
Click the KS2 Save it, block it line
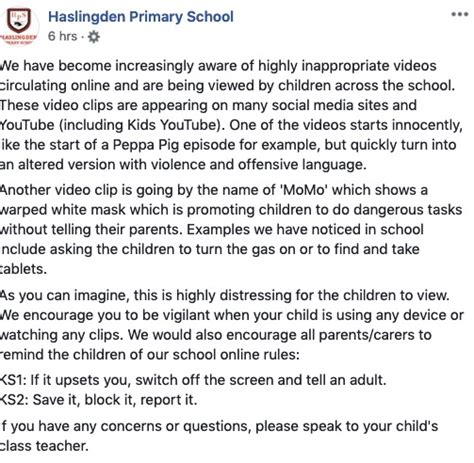(99, 400)
